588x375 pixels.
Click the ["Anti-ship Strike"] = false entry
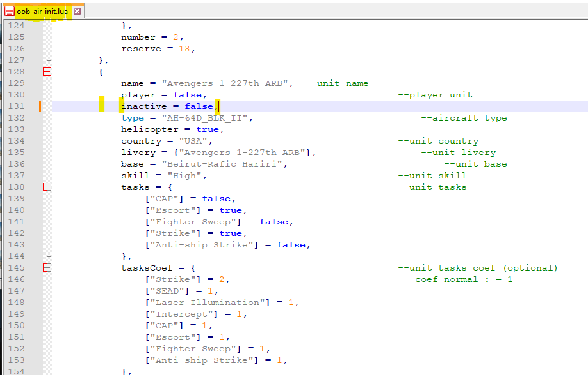[227, 245]
